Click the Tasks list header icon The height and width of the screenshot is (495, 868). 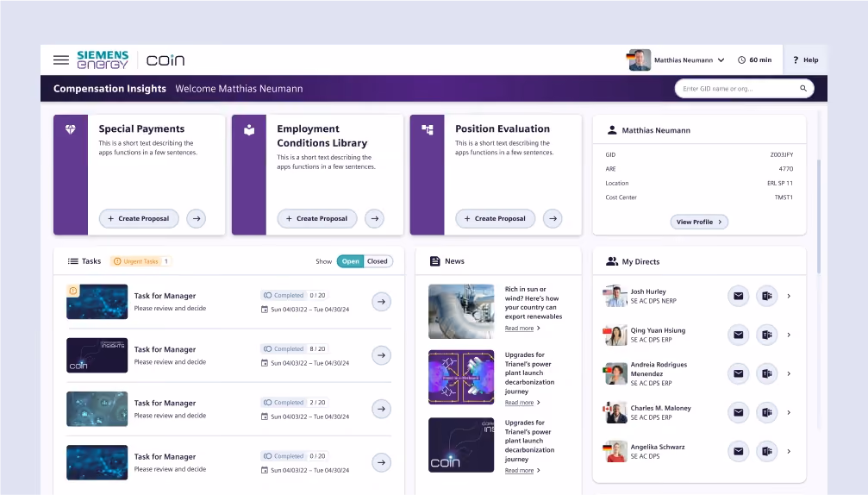[x=72, y=261]
